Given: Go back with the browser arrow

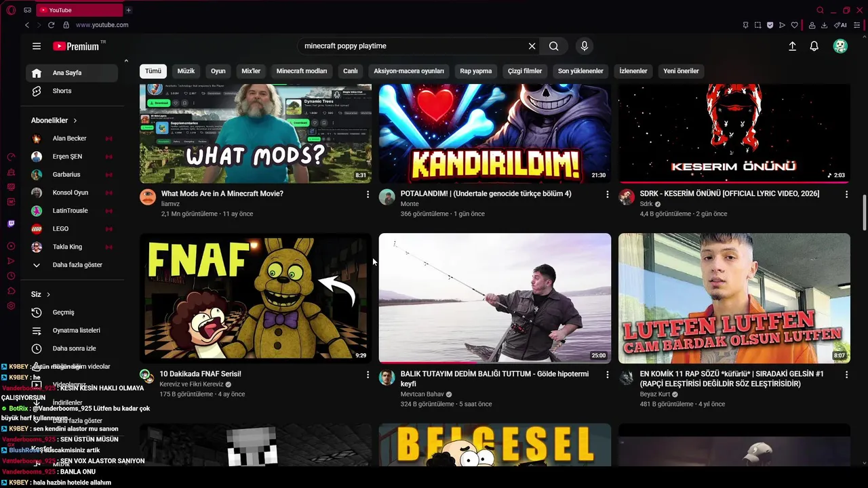Looking at the screenshot, I should point(27,25).
